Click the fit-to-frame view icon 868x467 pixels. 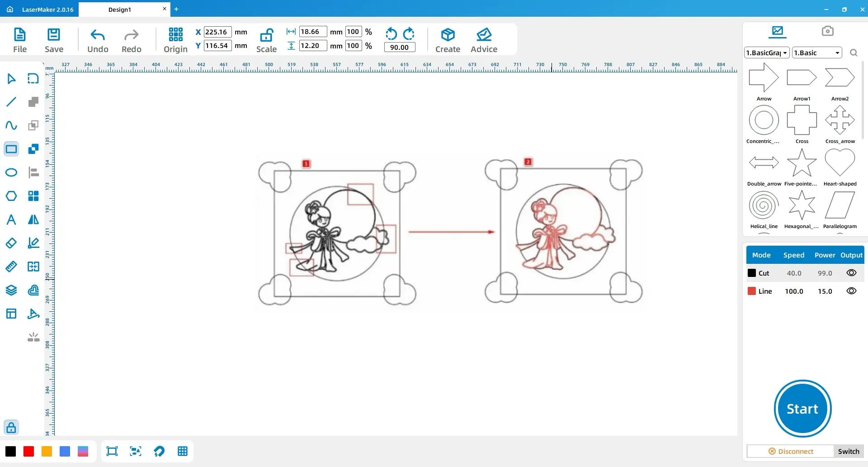point(112,451)
